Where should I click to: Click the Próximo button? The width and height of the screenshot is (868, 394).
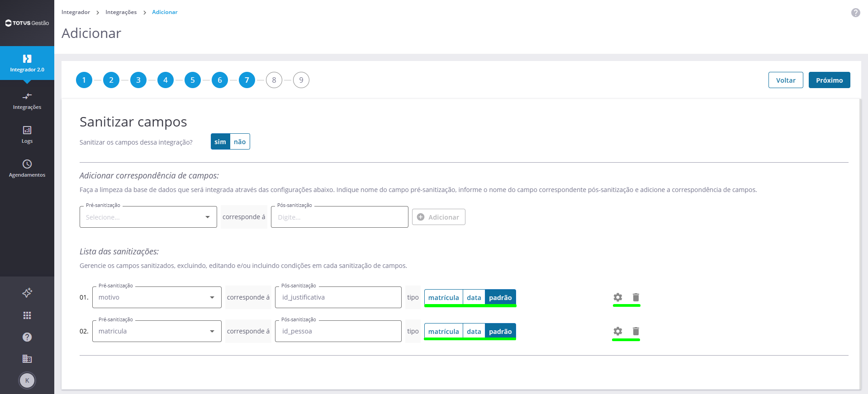pyautogui.click(x=830, y=80)
